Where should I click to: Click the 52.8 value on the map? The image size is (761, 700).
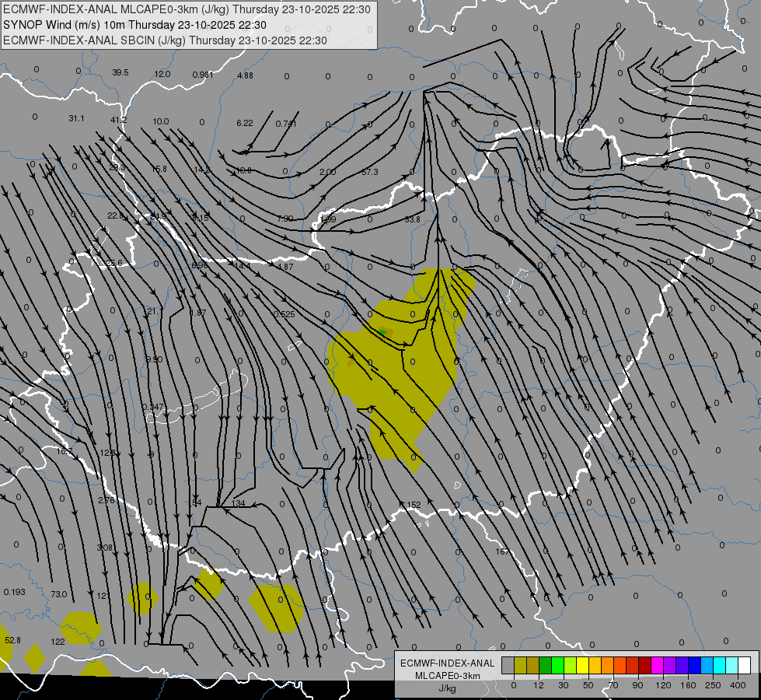12,640
